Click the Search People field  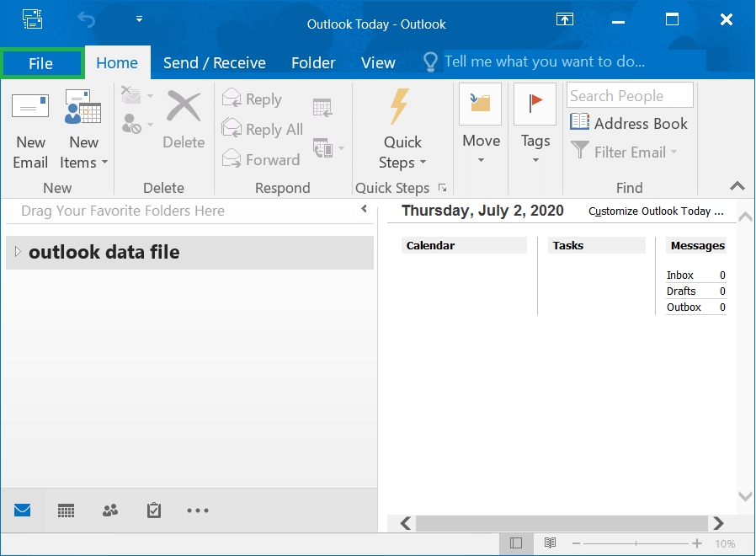click(631, 95)
